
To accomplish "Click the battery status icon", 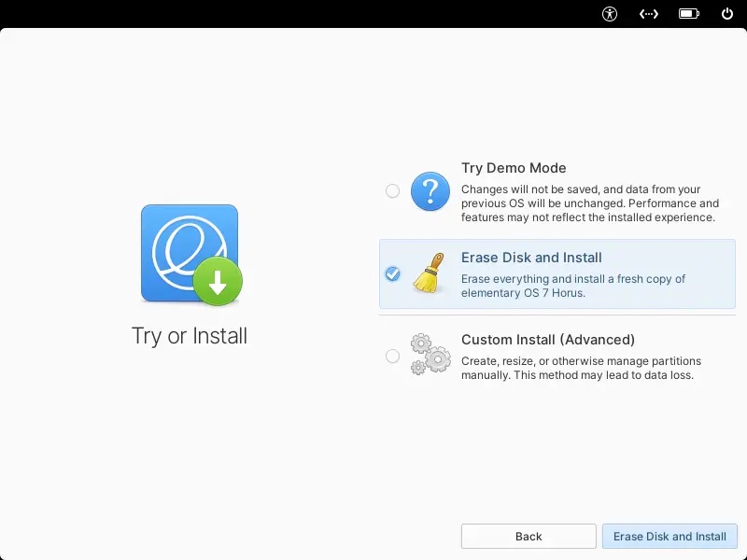I will point(689,14).
